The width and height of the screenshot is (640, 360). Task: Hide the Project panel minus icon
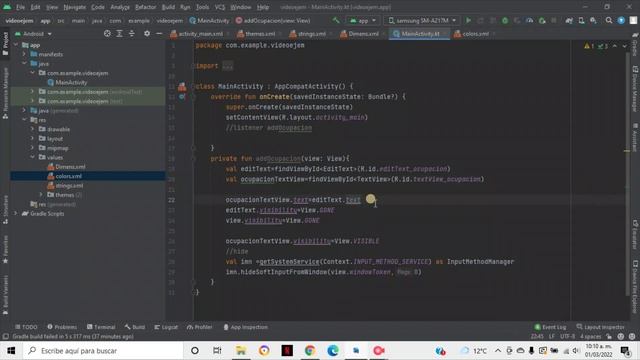coord(159,33)
